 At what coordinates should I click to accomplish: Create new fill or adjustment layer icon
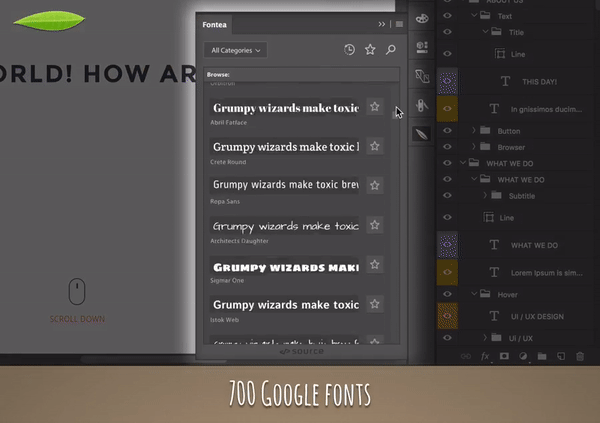(523, 356)
